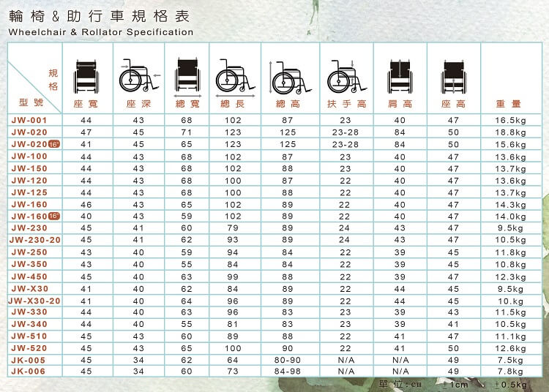
Task: Click the 79 total length of JW-230
Action: pos(233,228)
